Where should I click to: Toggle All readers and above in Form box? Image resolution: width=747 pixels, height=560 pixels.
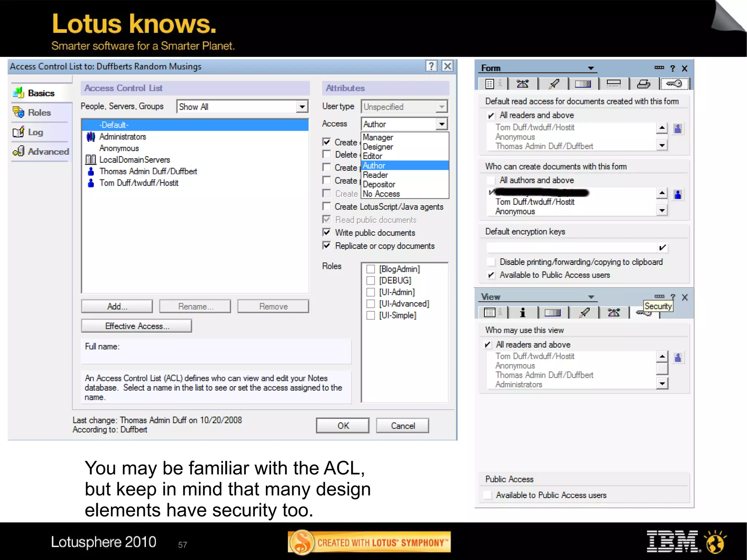tap(491, 116)
